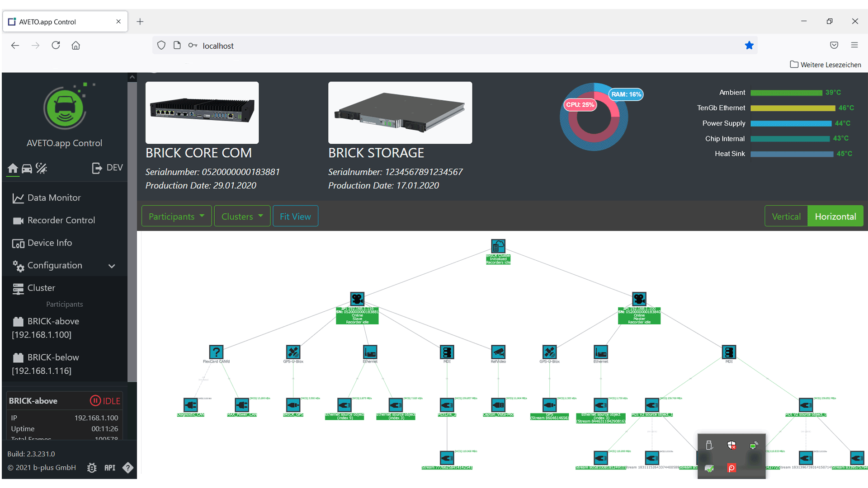The width and height of the screenshot is (868, 488).
Task: Select the Diagnostic_CAN plug node
Action: pos(191,404)
